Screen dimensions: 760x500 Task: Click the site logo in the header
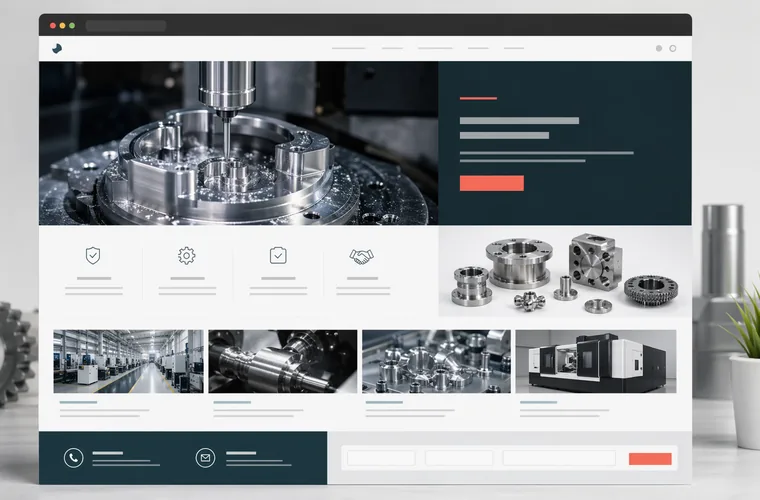(x=57, y=48)
